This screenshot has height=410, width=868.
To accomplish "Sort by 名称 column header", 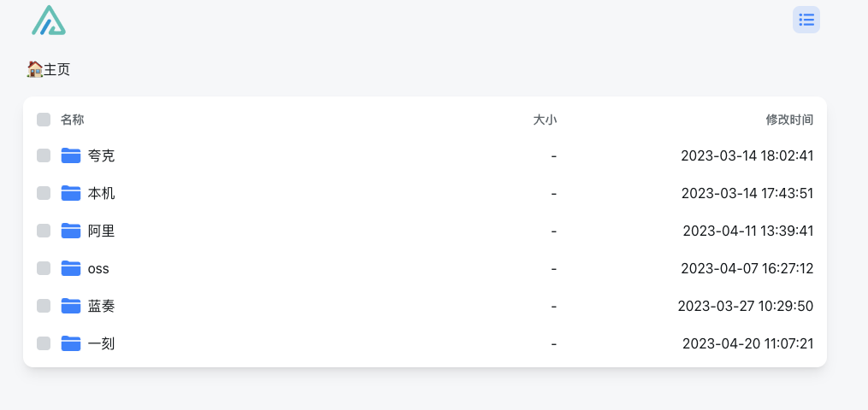I will pyautogui.click(x=73, y=120).
